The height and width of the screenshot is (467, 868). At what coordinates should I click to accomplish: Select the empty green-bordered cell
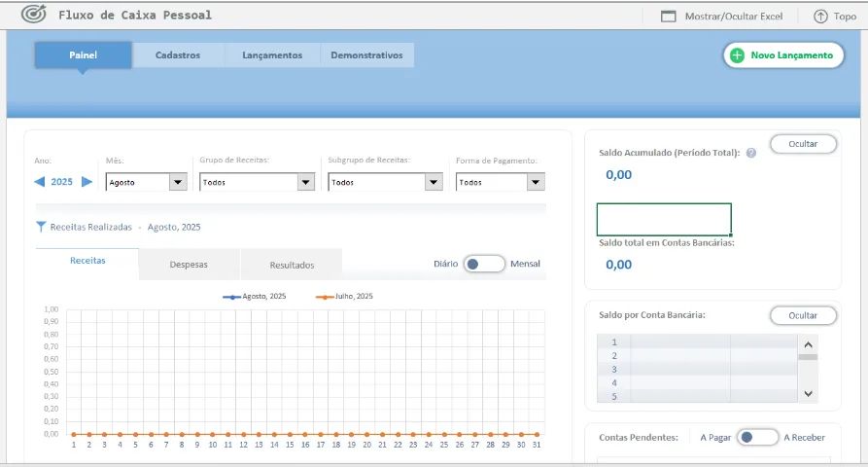(664, 219)
